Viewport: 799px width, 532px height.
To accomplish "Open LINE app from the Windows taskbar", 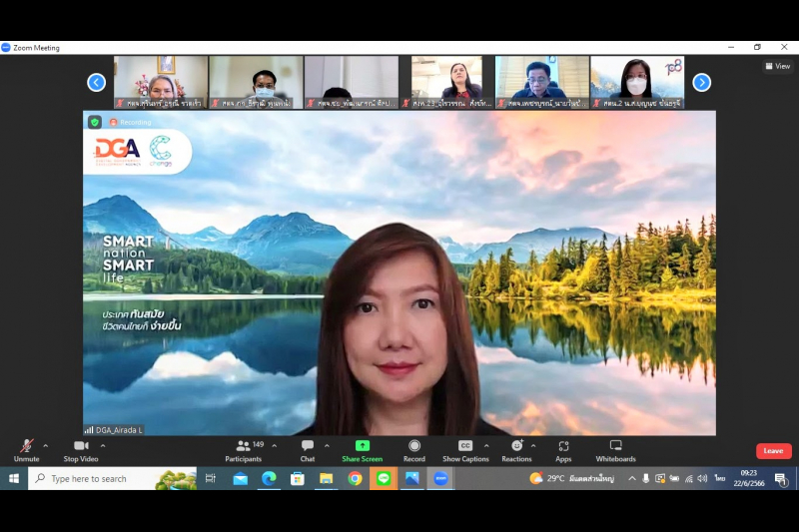I will pos(384,479).
